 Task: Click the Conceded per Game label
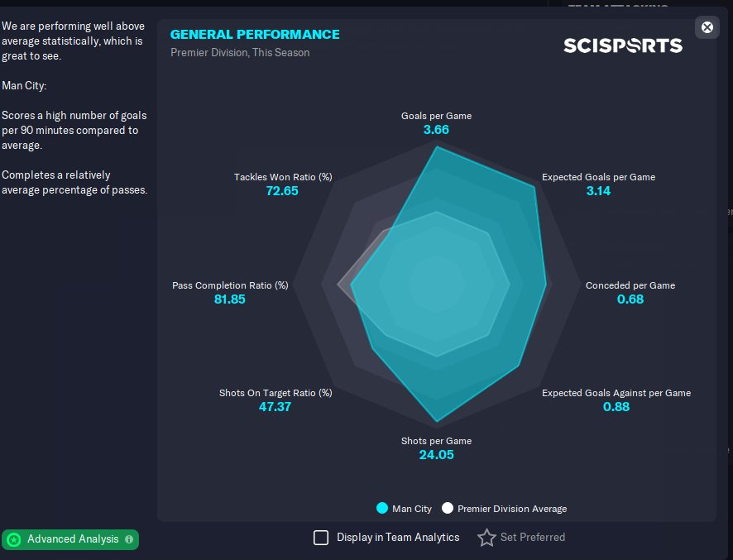630,285
